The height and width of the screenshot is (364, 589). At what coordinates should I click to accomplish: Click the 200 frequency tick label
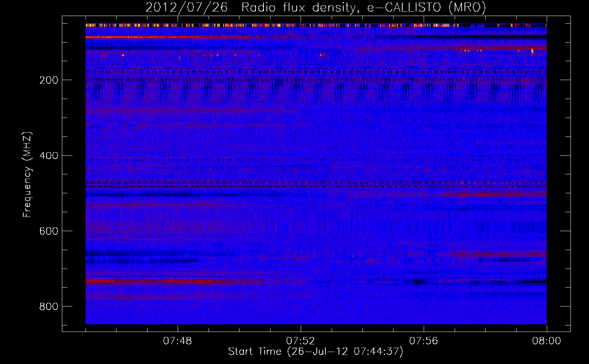pos(48,80)
